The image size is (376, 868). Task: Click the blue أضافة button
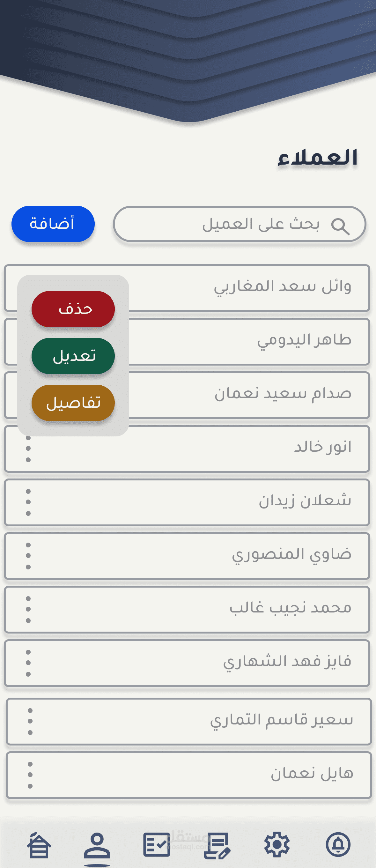[53, 224]
